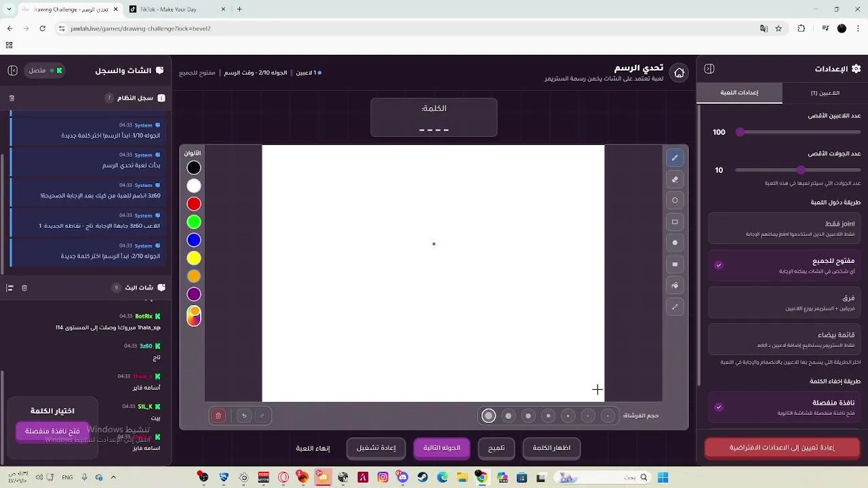Click the تلميح hint button

point(496,448)
